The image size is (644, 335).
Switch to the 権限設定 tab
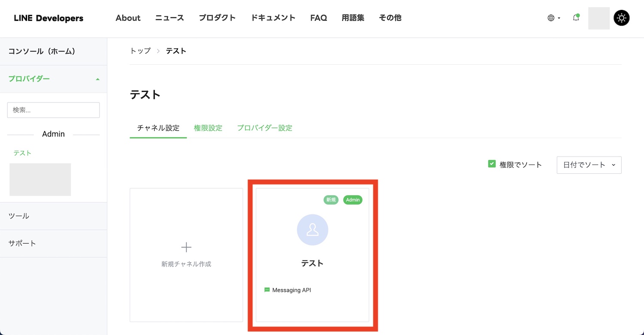pos(208,128)
